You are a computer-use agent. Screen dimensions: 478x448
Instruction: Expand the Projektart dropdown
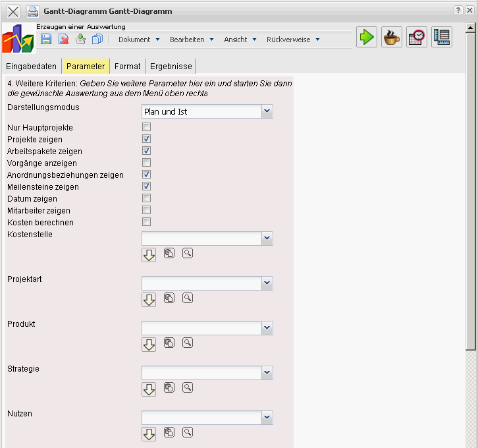(x=207, y=283)
